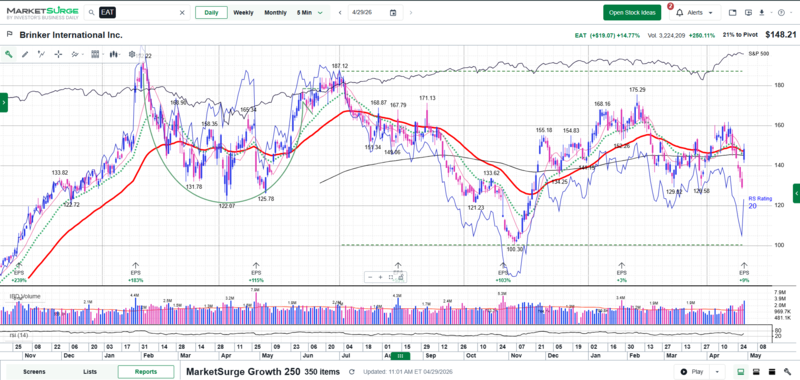Viewport: 800px width, 380px height.
Task: Clear the EAT symbol search box
Action: (182, 13)
